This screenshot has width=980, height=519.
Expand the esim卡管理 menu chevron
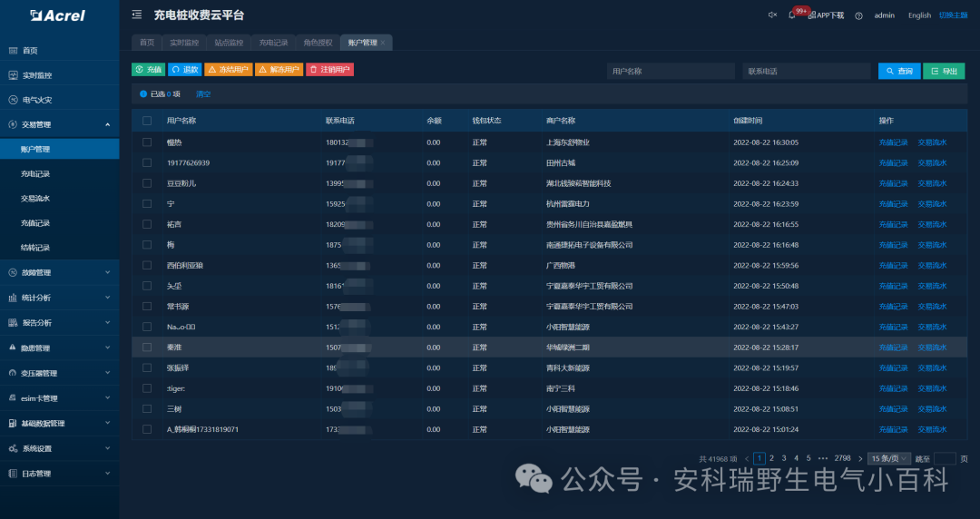(x=107, y=398)
